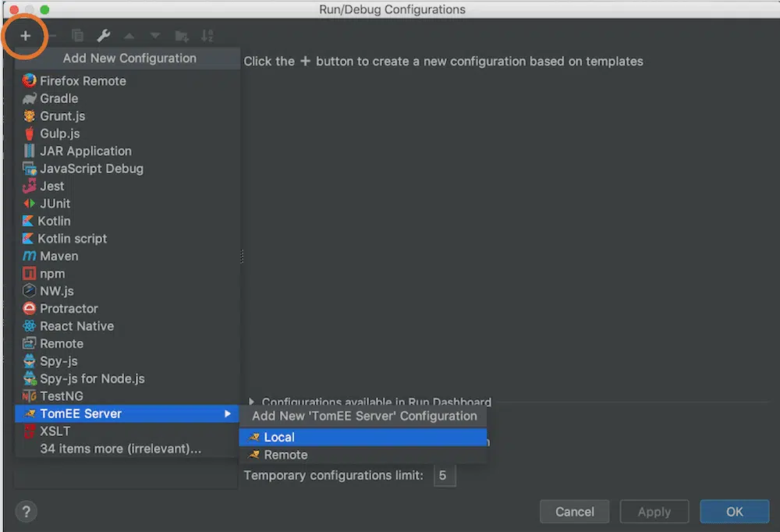780x532 pixels.
Task: Choose Remote in the TomEE Server submenu
Action: coord(285,455)
